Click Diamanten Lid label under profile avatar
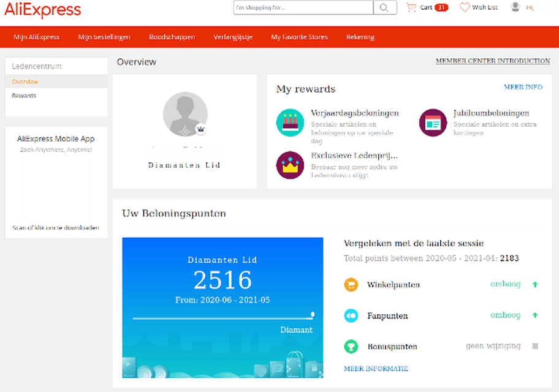 click(184, 165)
